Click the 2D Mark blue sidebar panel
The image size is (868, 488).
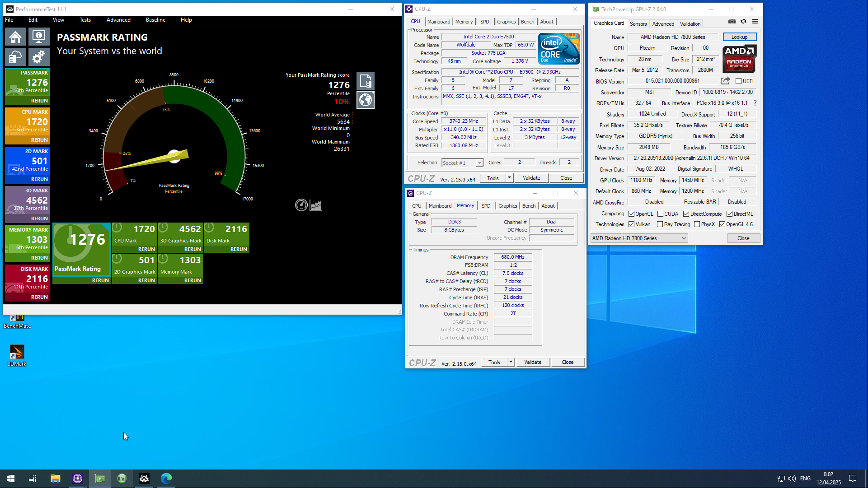(28, 165)
